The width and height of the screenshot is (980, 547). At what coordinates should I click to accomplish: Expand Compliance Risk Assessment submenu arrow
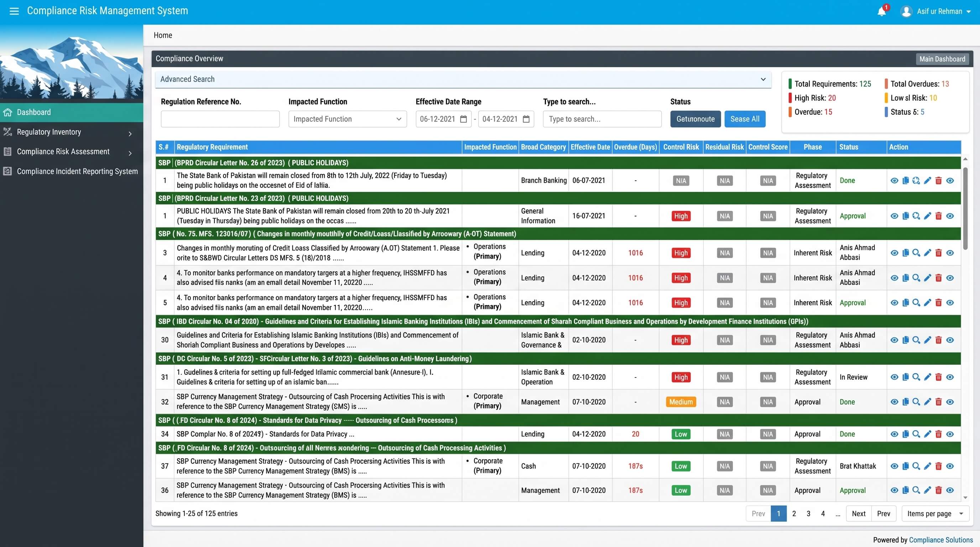[130, 153]
